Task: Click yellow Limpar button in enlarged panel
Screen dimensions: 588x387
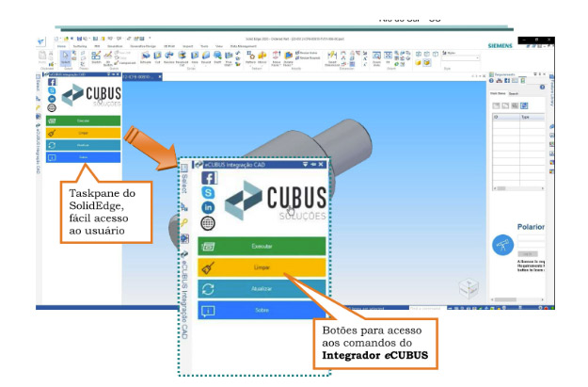Action: [262, 267]
